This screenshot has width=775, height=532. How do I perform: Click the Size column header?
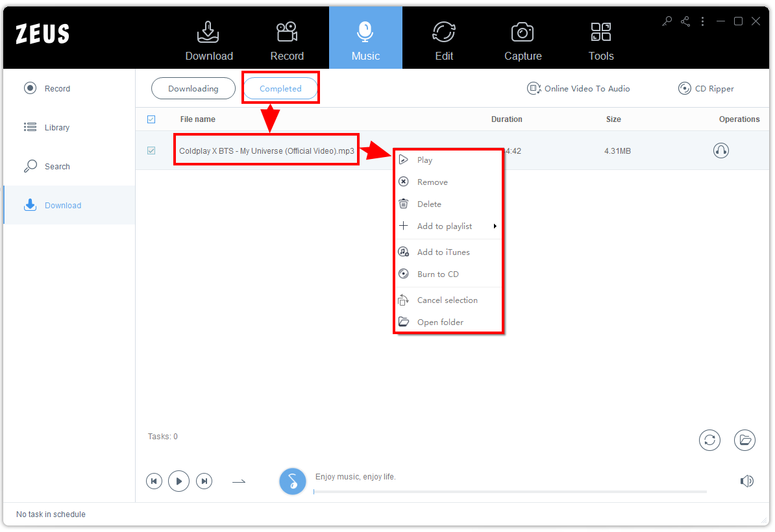coord(613,119)
